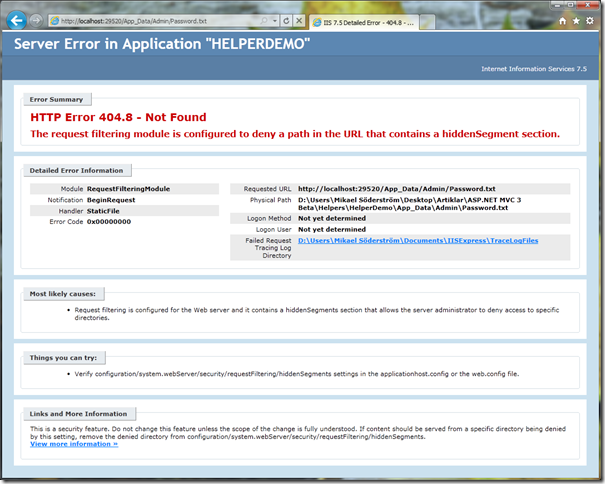This screenshot has height=484, width=605.
Task: Click the Things you can try heading
Action: tap(64, 358)
